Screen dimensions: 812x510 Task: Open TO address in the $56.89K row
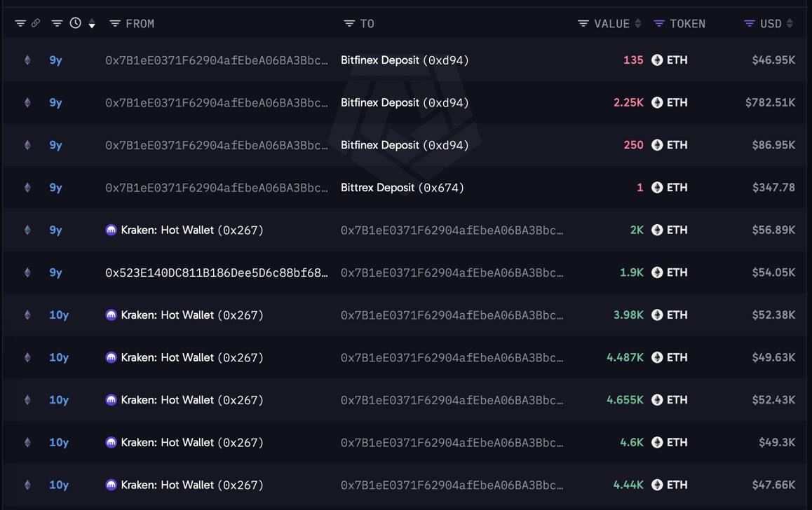tap(452, 230)
